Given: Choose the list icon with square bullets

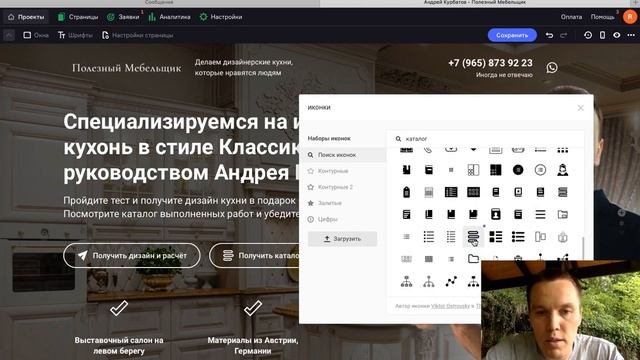Looking at the screenshot, I should [496, 237].
